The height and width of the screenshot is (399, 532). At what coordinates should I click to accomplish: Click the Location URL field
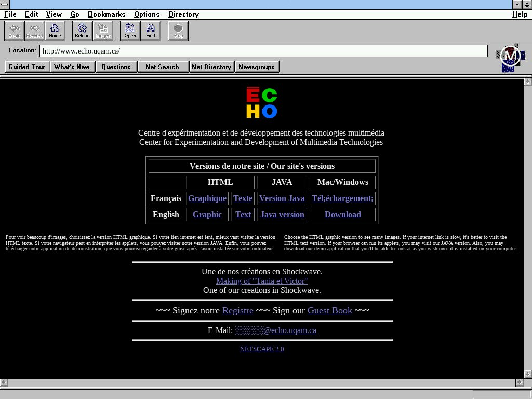(263, 51)
